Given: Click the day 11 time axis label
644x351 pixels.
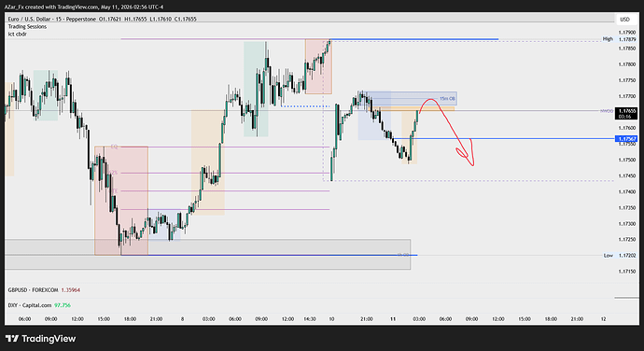Looking at the screenshot, I should pos(393,319).
